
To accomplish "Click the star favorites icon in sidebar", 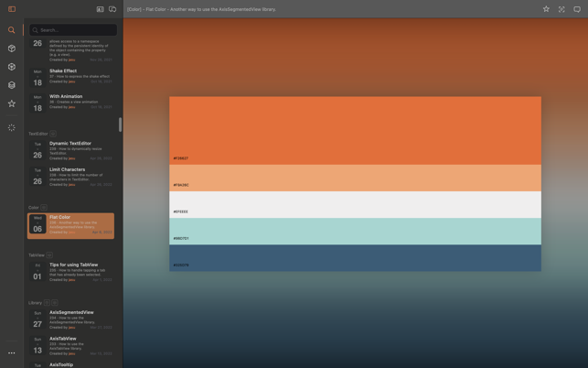I will coord(12,103).
